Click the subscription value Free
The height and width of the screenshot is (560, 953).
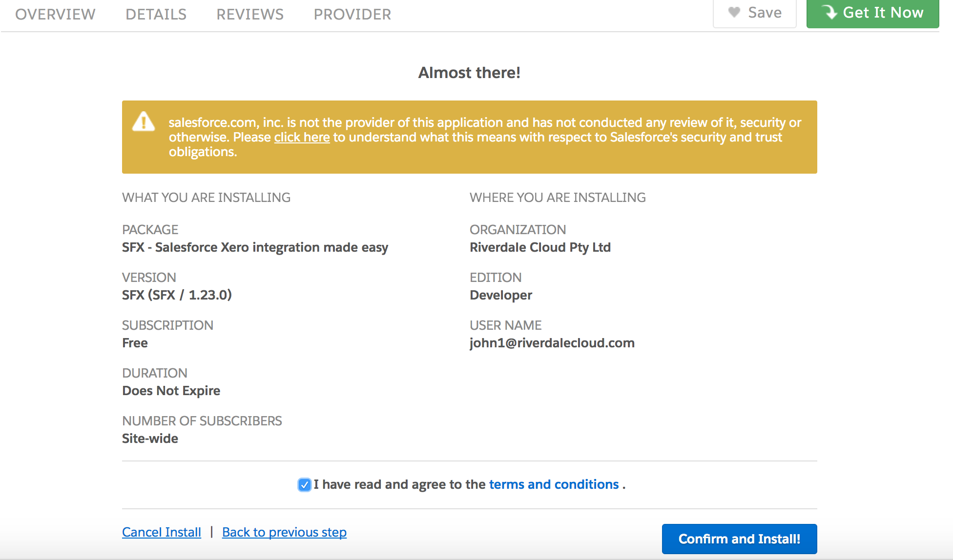pos(135,343)
